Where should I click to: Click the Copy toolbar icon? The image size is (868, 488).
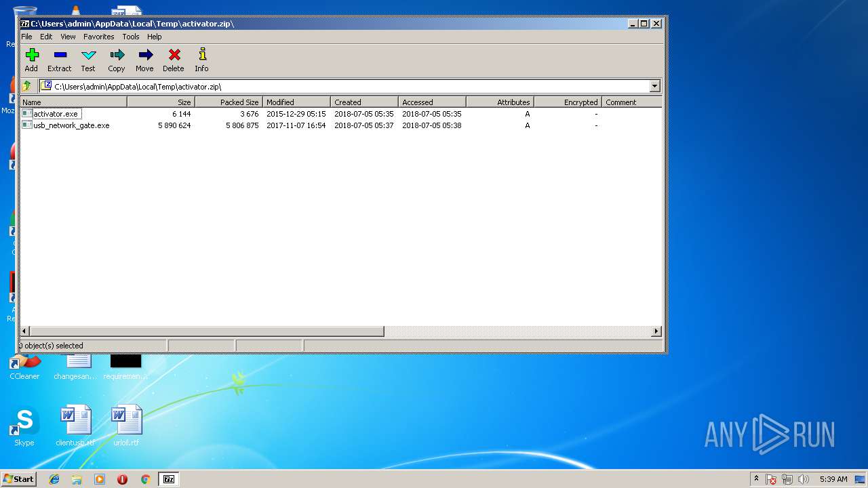pos(117,55)
